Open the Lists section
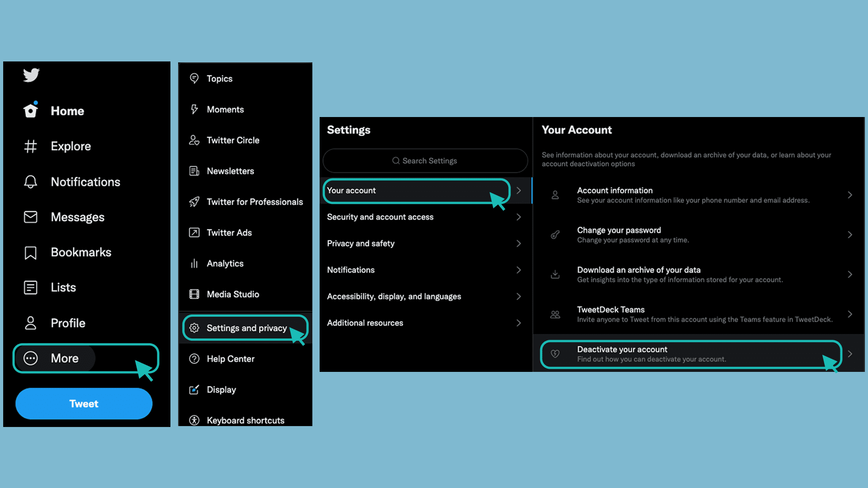 pos(63,288)
